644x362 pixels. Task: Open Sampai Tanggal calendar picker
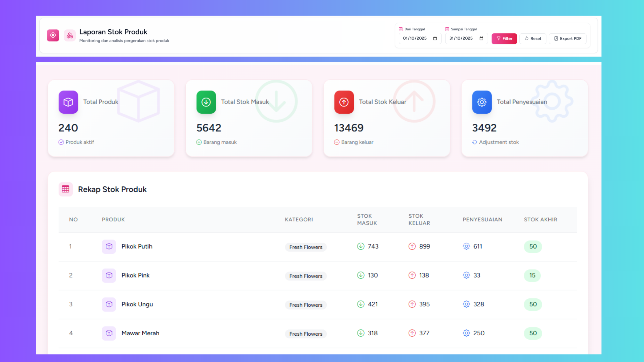[481, 38]
